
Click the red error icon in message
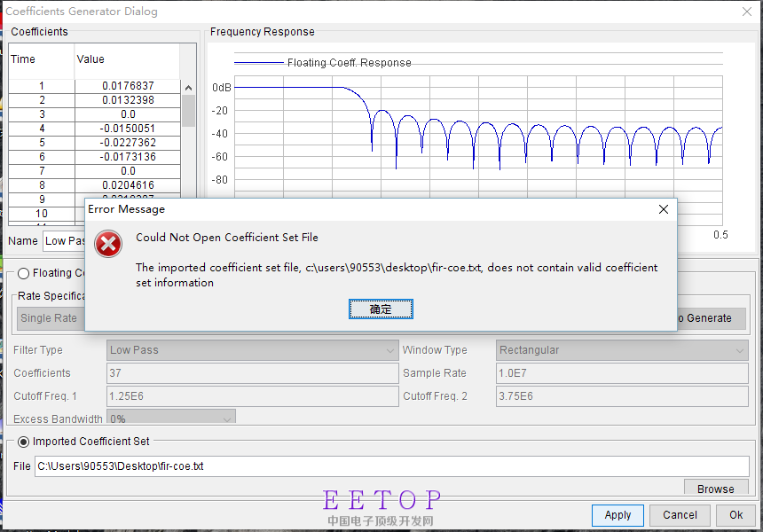point(108,244)
